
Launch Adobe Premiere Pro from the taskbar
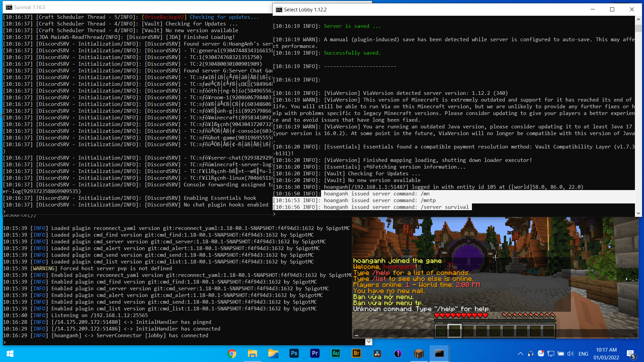point(315,354)
